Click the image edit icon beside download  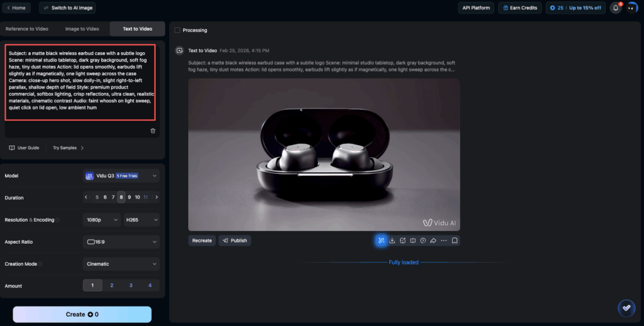(402, 241)
